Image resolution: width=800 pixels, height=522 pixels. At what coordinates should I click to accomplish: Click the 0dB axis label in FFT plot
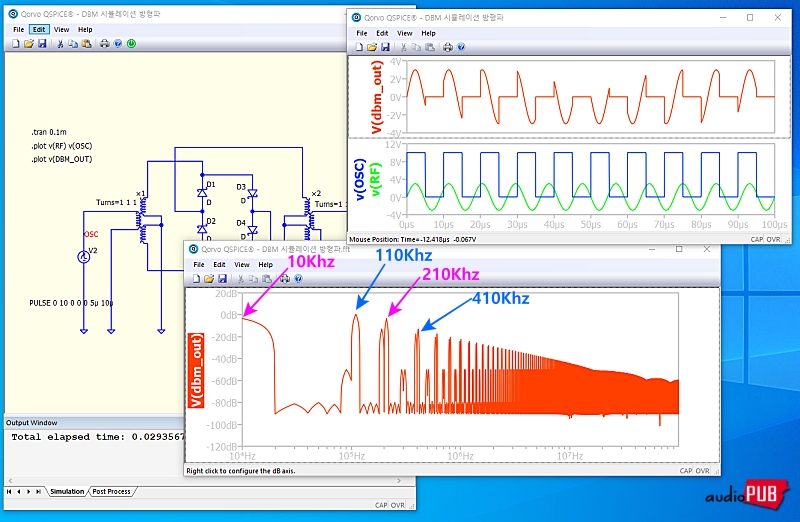tap(229, 315)
